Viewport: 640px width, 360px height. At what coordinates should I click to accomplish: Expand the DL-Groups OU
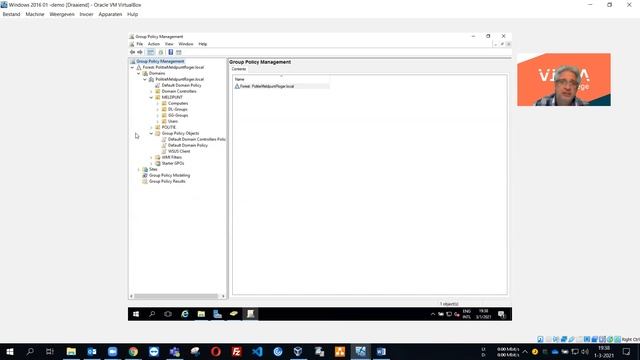click(x=158, y=109)
